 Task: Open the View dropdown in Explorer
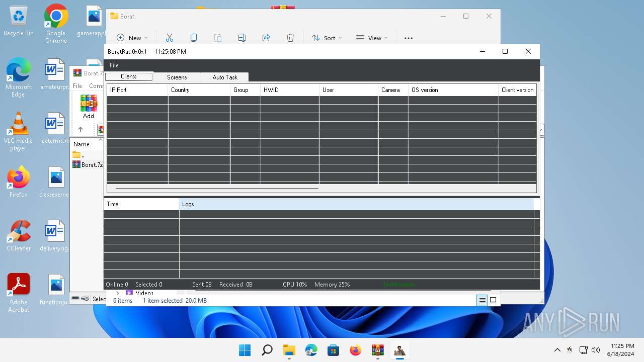click(x=372, y=38)
